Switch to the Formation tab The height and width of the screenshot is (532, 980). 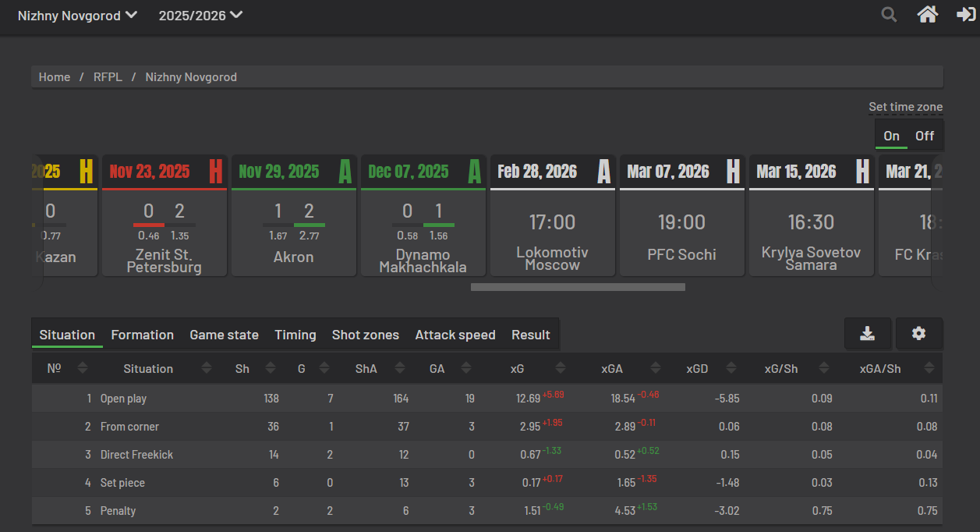142,335
